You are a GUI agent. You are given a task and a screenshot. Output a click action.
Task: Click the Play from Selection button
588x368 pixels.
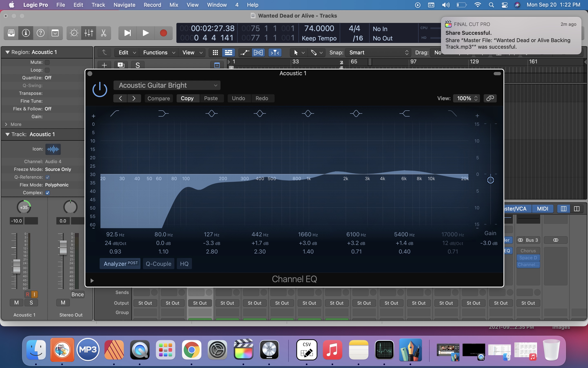pos(127,33)
